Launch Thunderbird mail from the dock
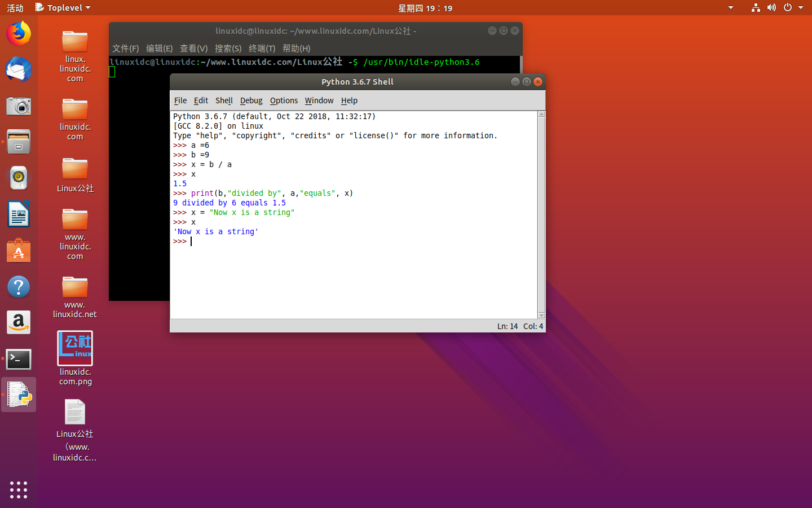Screen dimensions: 812x508 pos(19,69)
